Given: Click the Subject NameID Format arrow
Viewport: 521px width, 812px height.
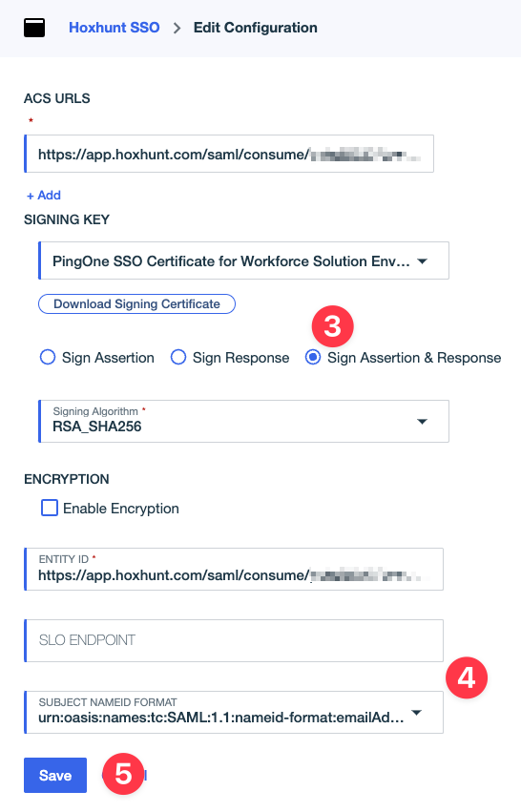Looking at the screenshot, I should pos(416,713).
